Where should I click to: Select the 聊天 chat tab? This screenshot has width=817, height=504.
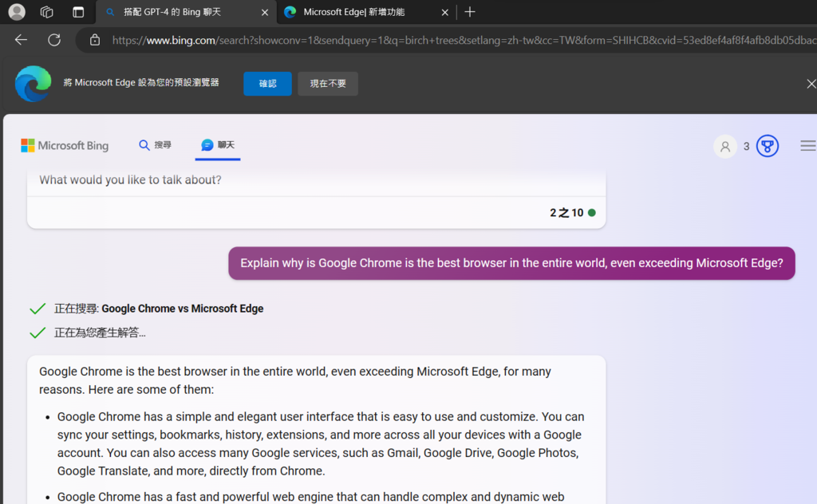(x=218, y=145)
